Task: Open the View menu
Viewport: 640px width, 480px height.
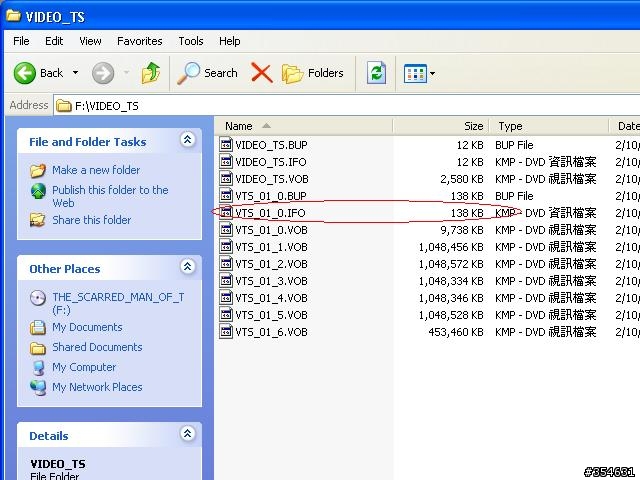Action: click(90, 41)
